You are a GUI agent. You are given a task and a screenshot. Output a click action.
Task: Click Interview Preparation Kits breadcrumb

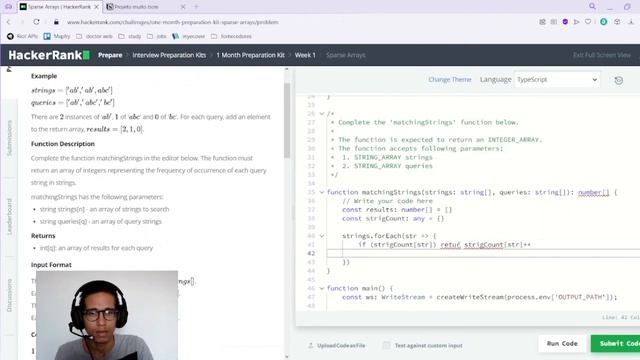[x=169, y=55]
